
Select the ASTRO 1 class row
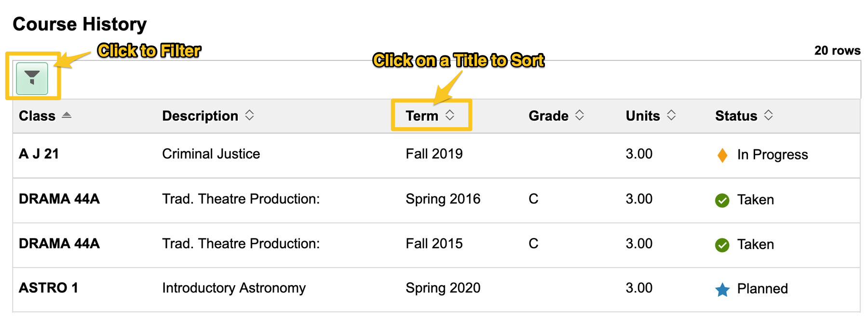[48, 288]
